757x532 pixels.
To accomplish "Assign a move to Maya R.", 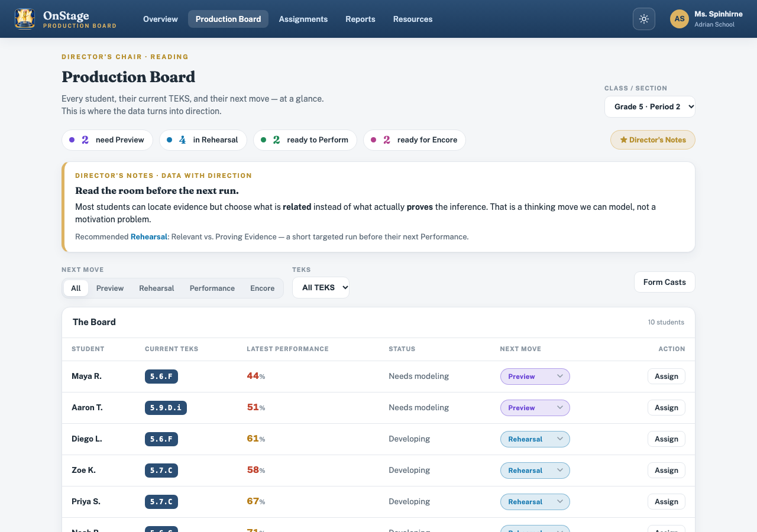I will 667,377.
